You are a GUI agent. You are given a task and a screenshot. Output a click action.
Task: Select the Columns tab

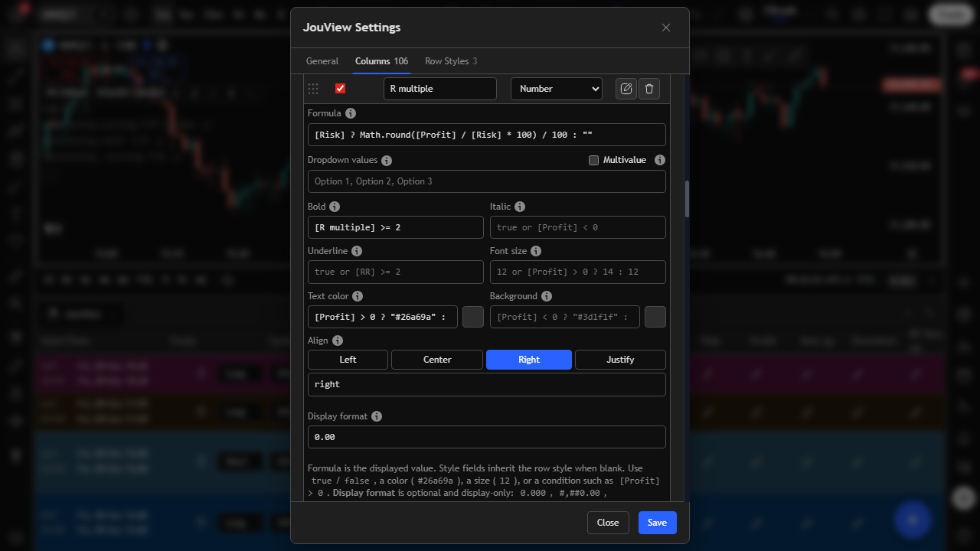point(381,61)
